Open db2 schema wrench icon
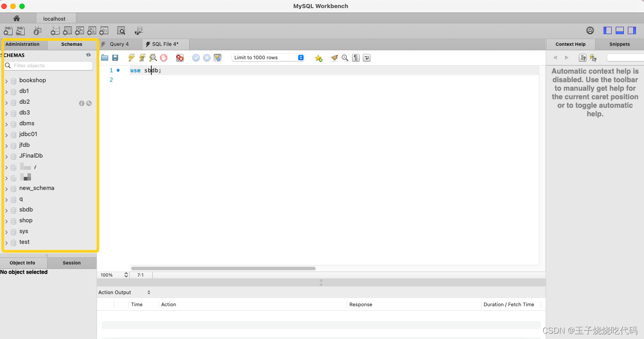 click(89, 103)
